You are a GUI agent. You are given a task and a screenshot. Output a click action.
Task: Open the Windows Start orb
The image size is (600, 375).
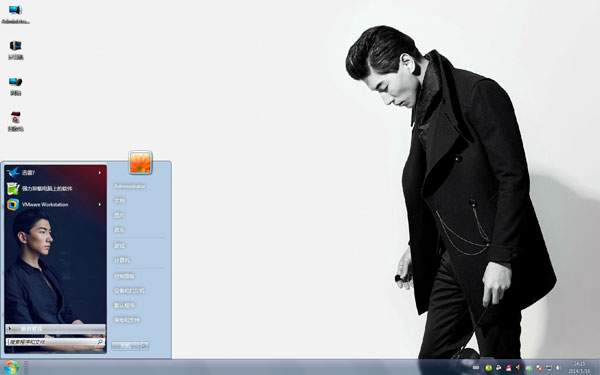(x=12, y=368)
